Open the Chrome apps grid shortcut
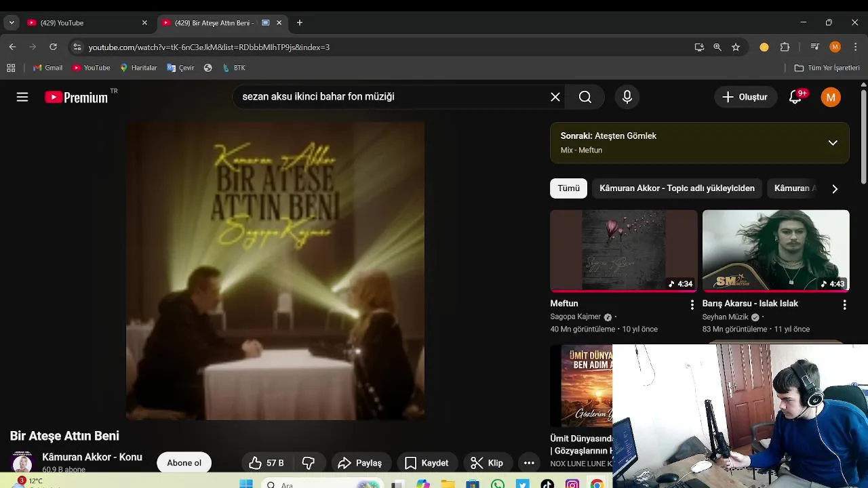868x488 pixels. tap(11, 68)
